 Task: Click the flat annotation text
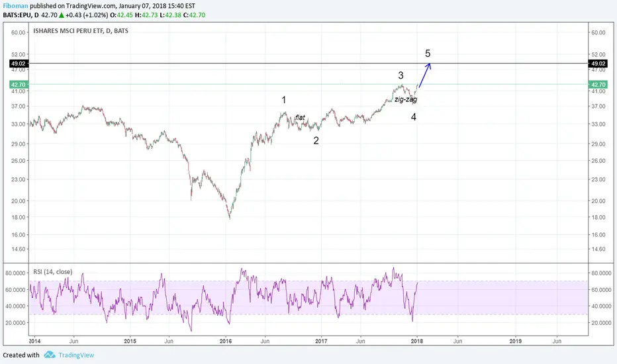pyautogui.click(x=301, y=117)
